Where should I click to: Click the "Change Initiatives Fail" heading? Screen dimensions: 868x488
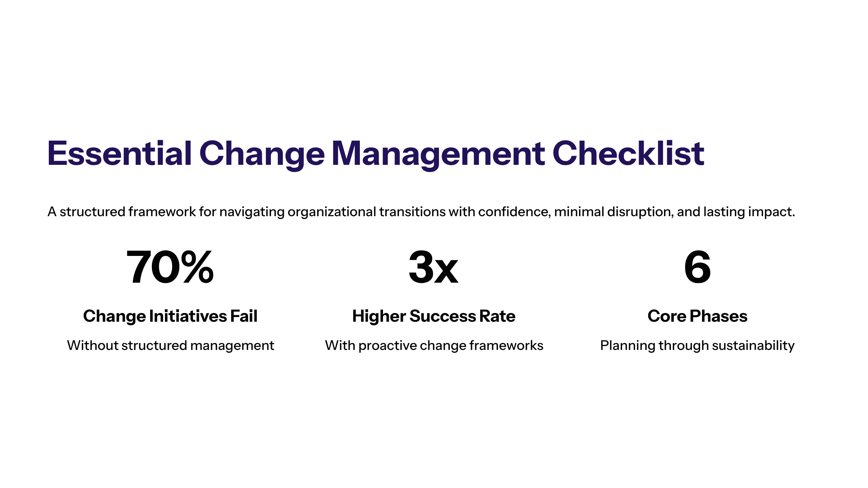[170, 316]
